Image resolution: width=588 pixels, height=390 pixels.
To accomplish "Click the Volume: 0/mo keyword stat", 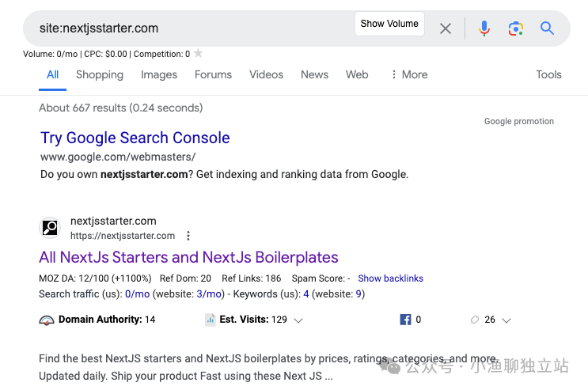I will tap(50, 54).
